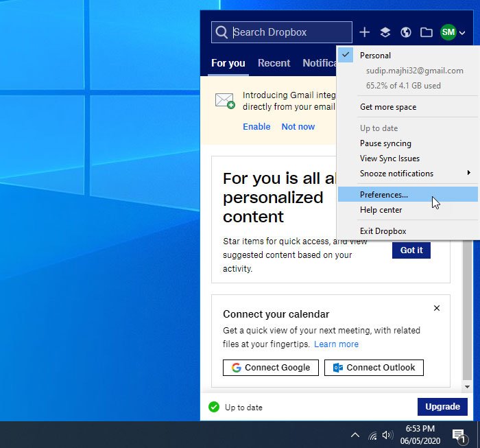Open Preferences from the menu
Viewport: 480px width, 448px height.
point(384,195)
